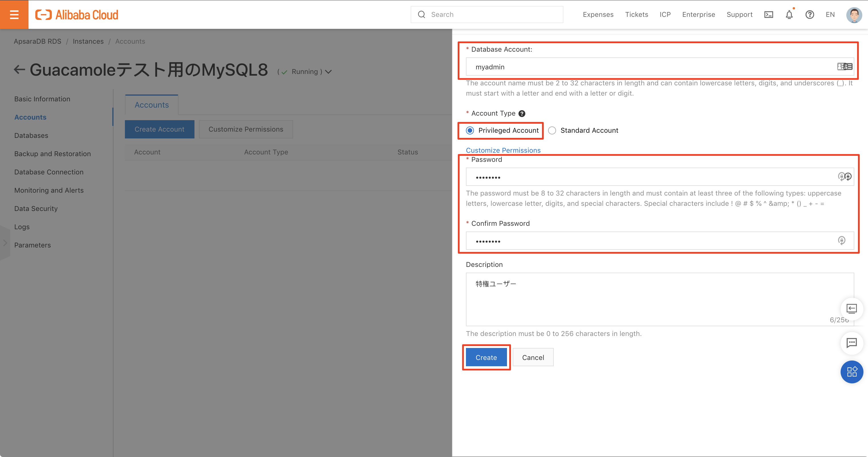Open Data Security in the sidebar
Image resolution: width=868 pixels, height=457 pixels.
pos(36,208)
